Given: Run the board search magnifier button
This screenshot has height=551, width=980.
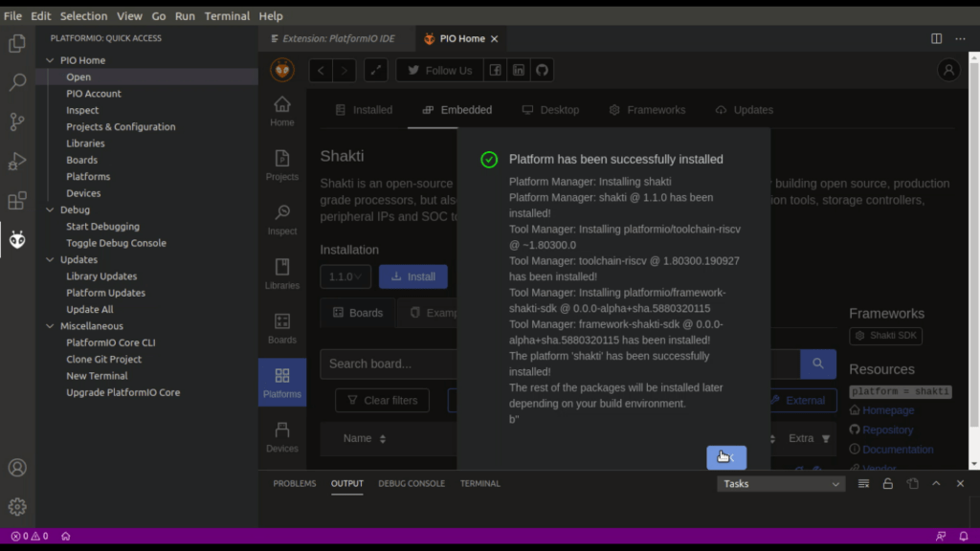Looking at the screenshot, I should tap(818, 364).
